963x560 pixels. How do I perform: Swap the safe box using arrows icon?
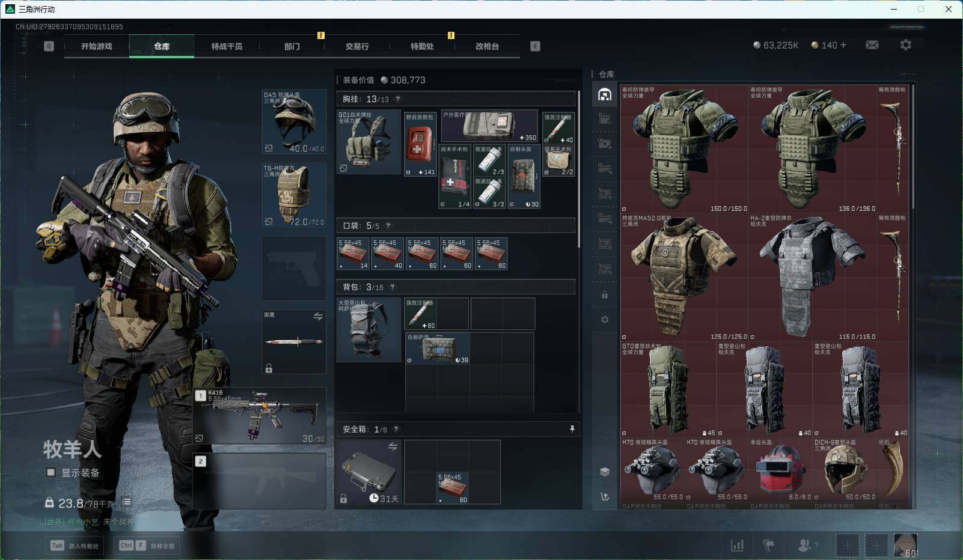tap(393, 446)
